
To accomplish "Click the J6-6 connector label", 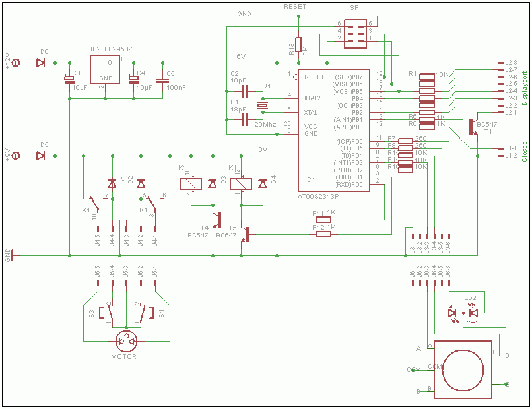I will [x=449, y=271].
